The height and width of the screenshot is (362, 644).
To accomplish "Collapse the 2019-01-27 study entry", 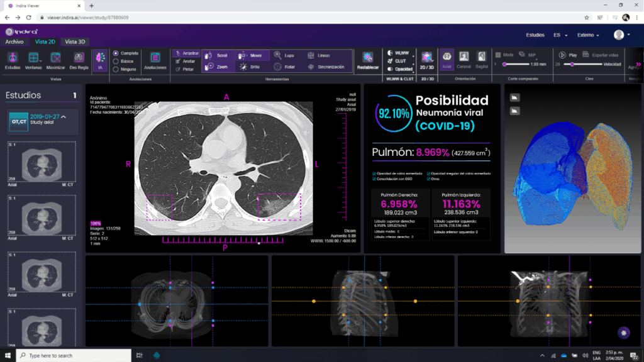I will 63,117.
